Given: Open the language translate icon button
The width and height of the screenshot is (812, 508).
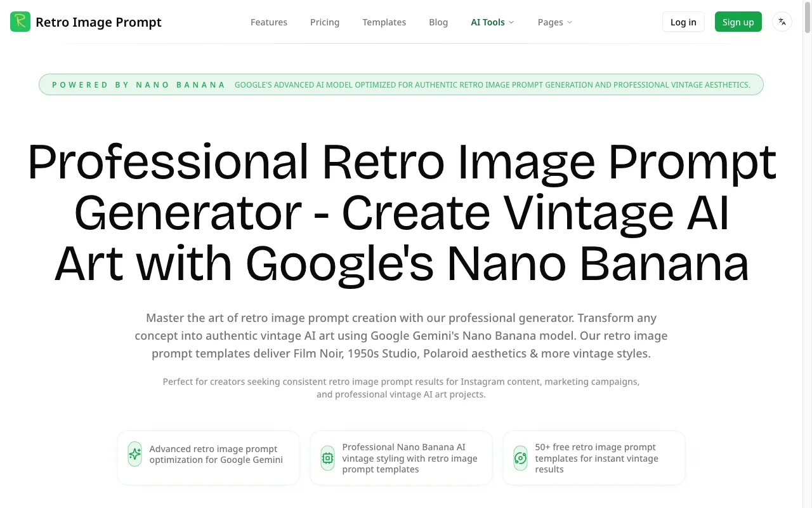Looking at the screenshot, I should 782,22.
